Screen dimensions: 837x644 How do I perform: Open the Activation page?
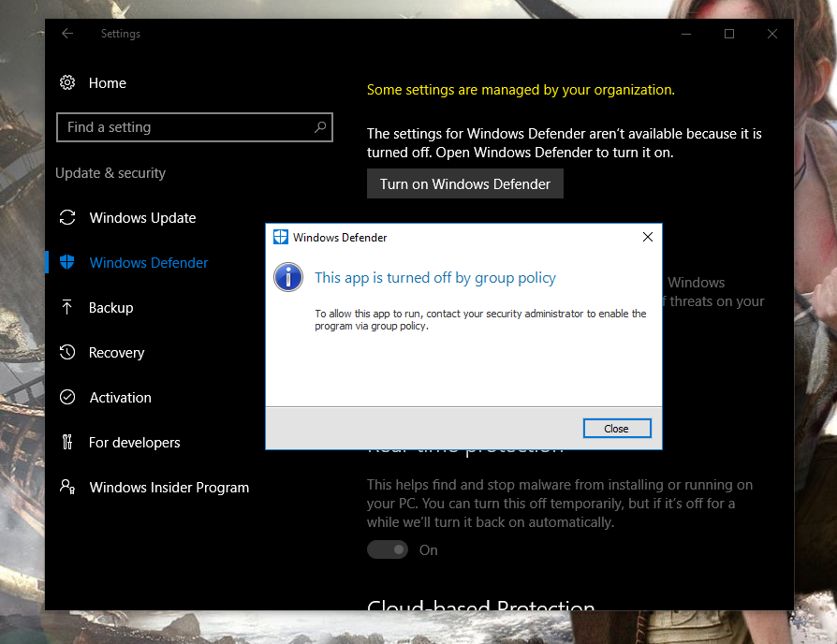tap(120, 397)
